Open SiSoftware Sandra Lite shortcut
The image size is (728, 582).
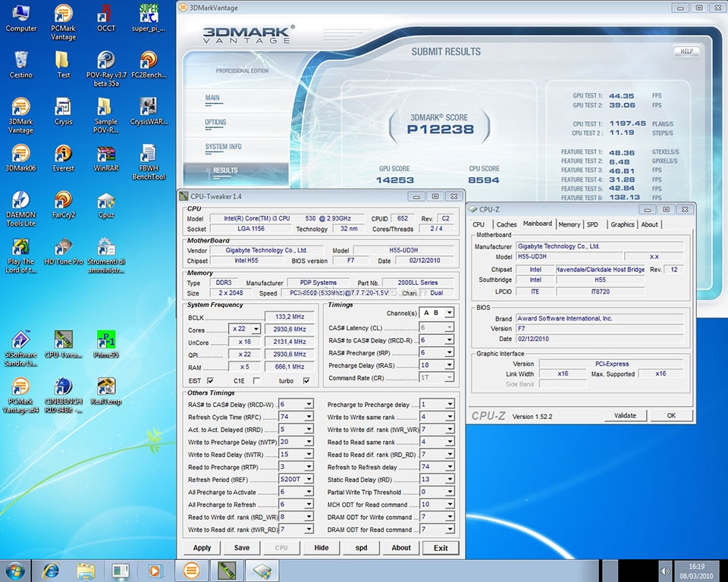[21, 349]
